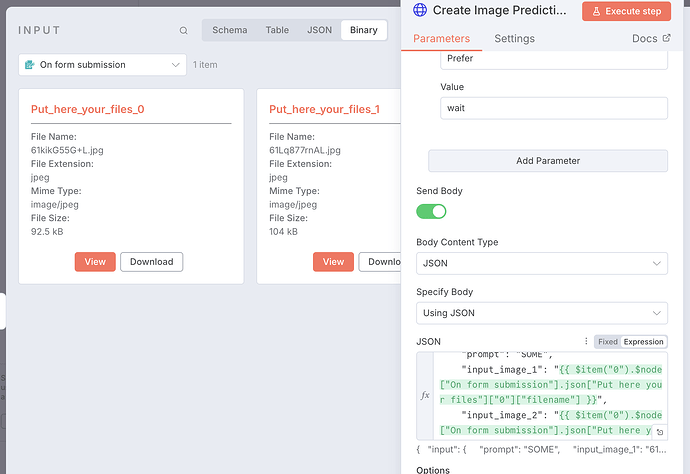
Task: View the Put_here_your_files_0 file
Action: (x=95, y=262)
